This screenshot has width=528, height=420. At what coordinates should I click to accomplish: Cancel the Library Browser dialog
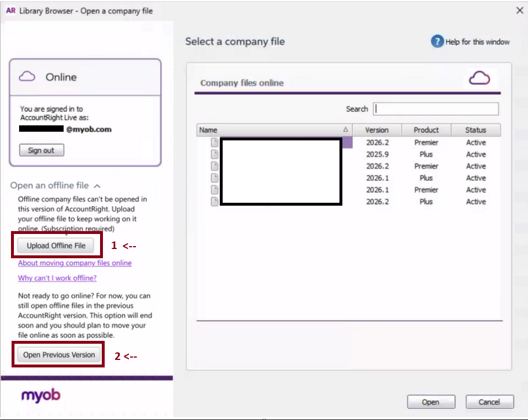pyautogui.click(x=490, y=402)
